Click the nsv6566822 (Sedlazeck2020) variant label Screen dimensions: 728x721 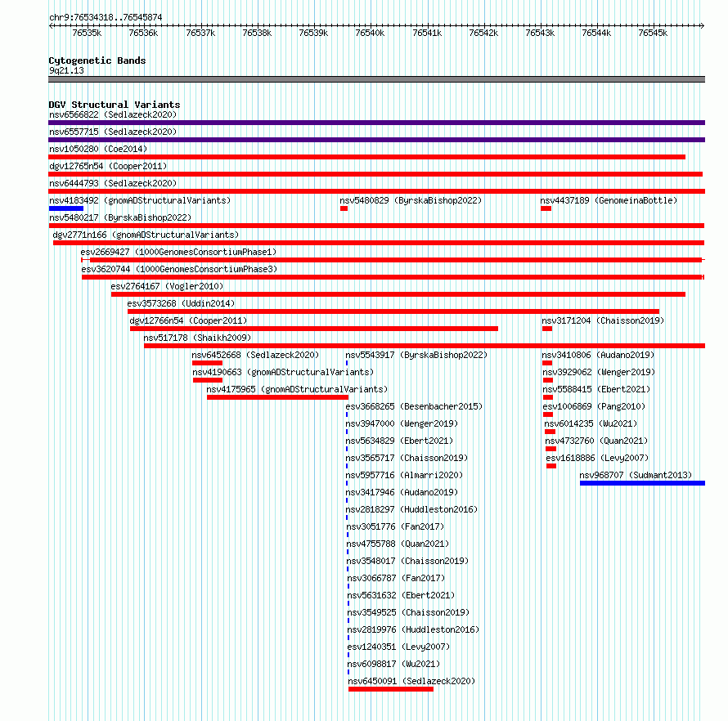point(113,114)
